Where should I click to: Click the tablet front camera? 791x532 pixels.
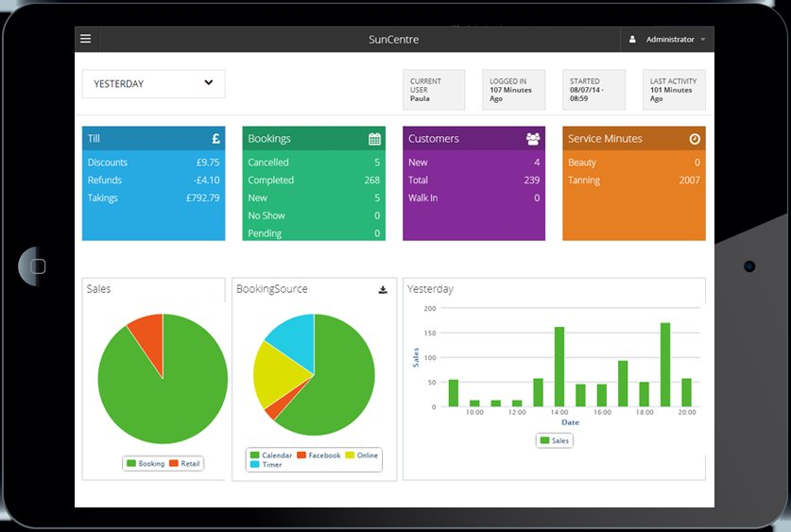749,266
